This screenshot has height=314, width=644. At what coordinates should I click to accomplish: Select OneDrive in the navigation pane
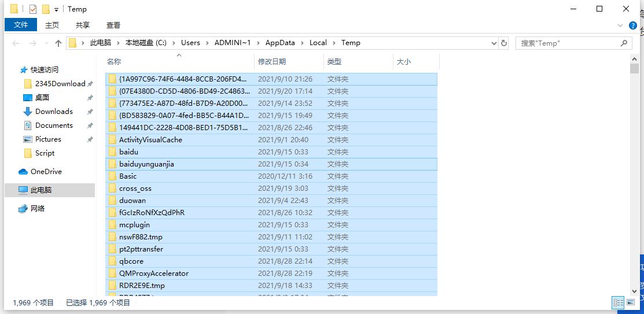(46, 172)
